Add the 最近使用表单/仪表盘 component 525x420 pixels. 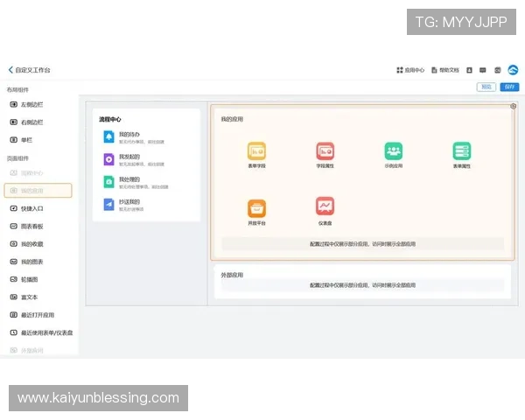tap(41, 332)
